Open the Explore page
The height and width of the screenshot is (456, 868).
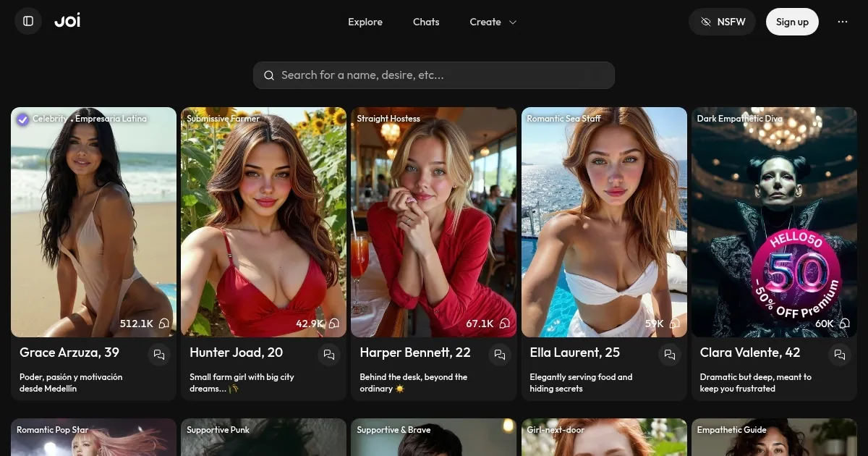click(x=365, y=22)
